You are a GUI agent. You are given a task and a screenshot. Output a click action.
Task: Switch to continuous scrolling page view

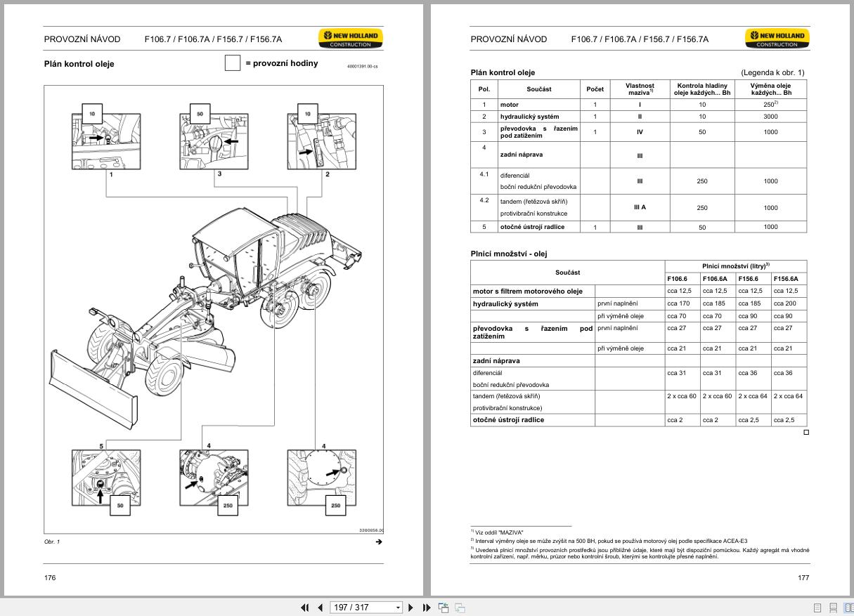coord(833,608)
